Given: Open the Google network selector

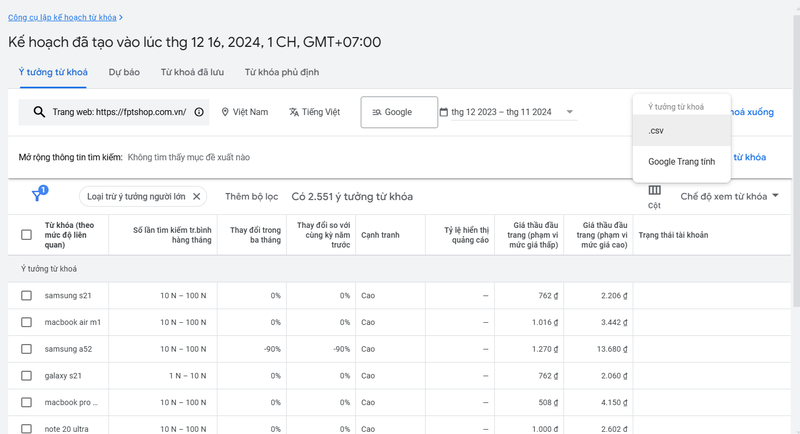Looking at the screenshot, I should [x=399, y=112].
